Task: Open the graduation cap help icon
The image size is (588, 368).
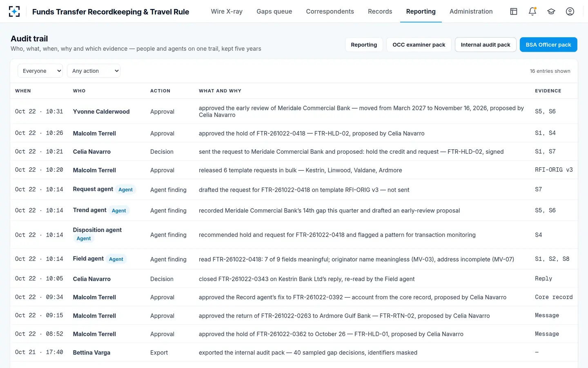Action: (x=551, y=11)
